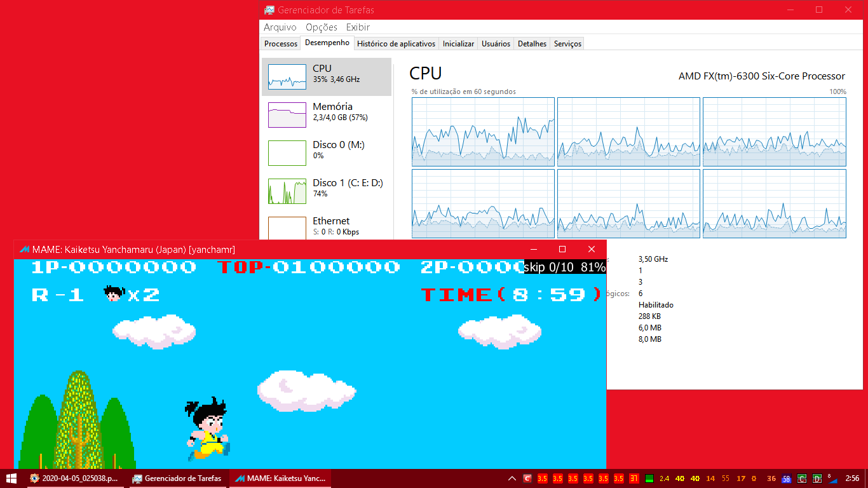Switch to the Serviços tab

pos(567,44)
